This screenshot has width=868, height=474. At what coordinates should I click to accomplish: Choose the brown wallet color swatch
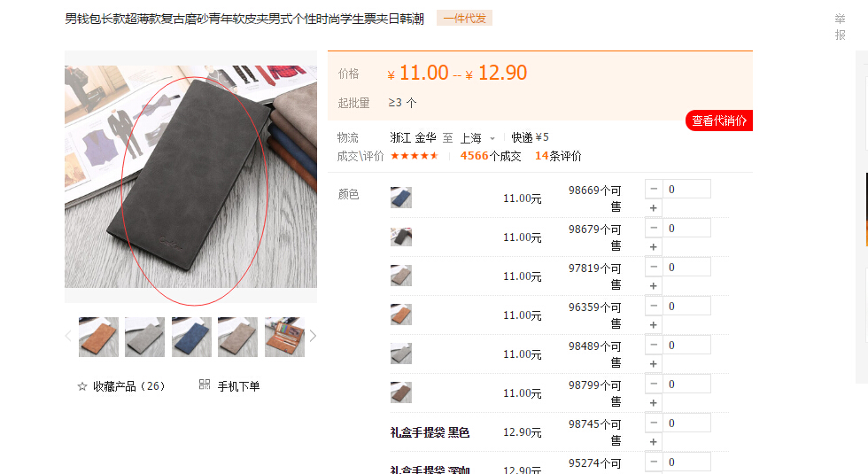(x=400, y=392)
